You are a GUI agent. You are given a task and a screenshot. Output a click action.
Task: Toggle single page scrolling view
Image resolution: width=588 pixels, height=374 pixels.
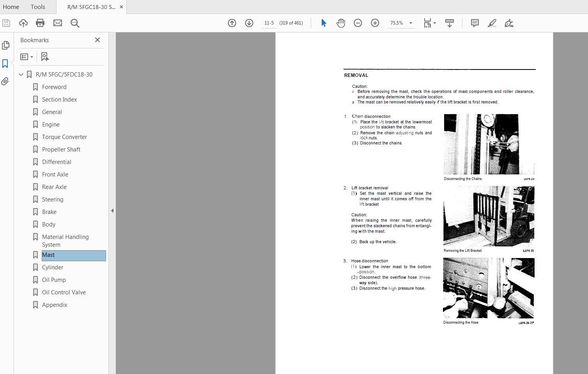coord(449,23)
